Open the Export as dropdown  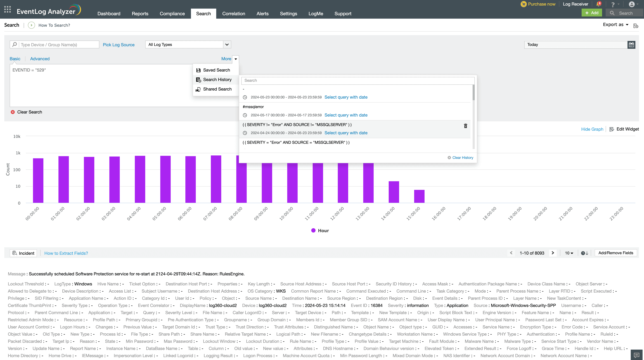tap(615, 25)
